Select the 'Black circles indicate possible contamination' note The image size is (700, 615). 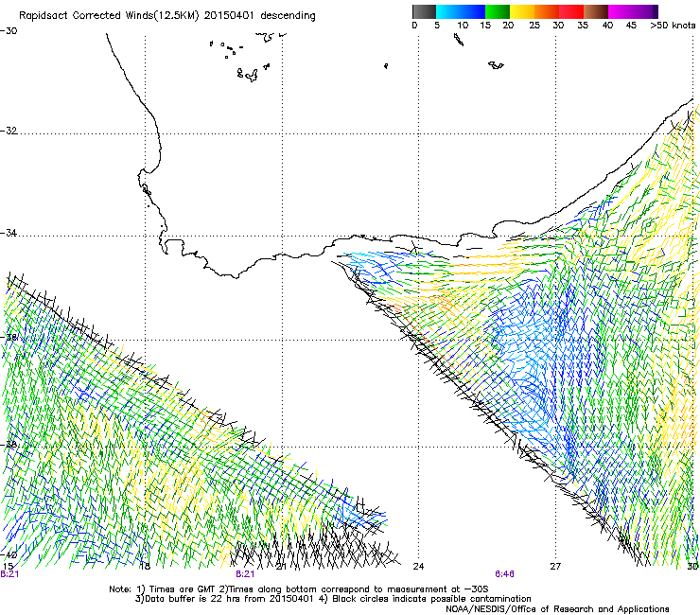(x=431, y=599)
